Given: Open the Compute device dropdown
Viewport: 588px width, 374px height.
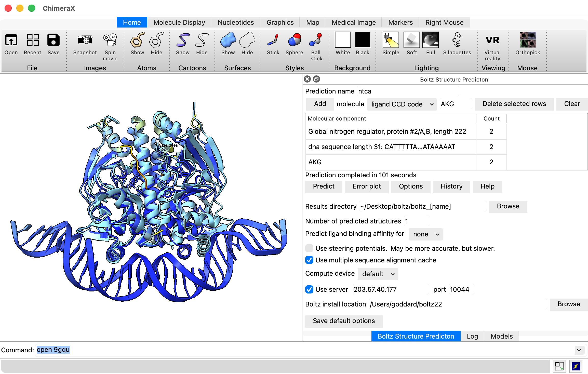Looking at the screenshot, I should coord(377,274).
